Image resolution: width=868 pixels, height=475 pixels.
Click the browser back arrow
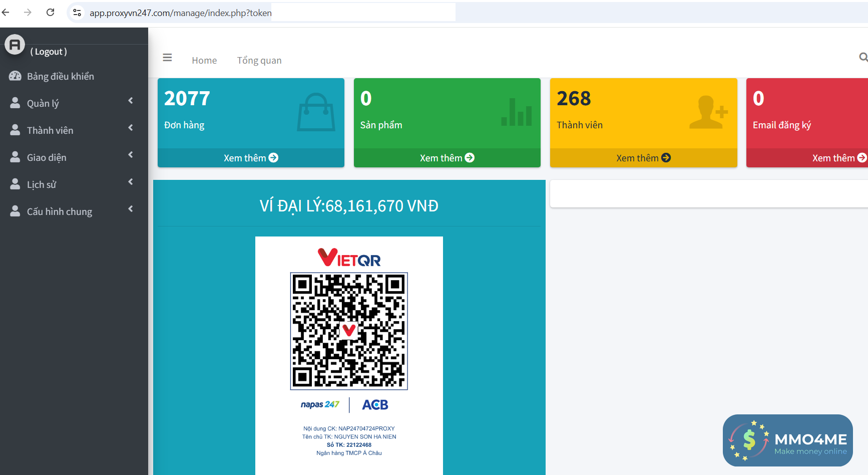click(6, 13)
